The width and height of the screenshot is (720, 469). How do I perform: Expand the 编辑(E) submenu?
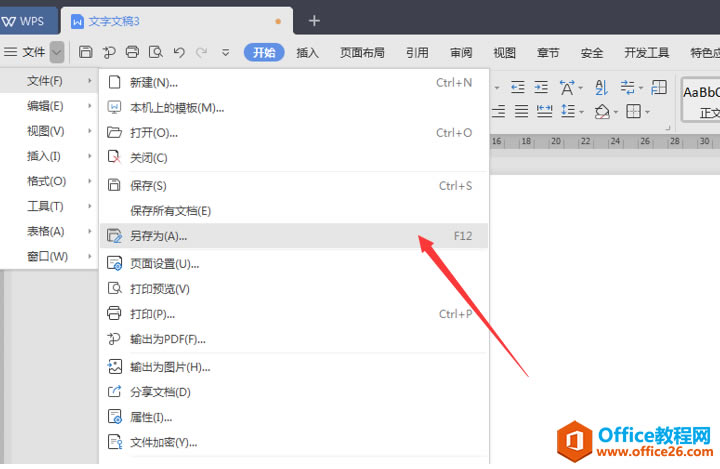coord(49,106)
